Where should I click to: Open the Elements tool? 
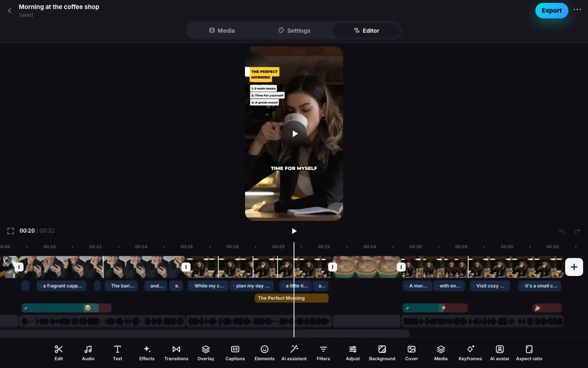click(265, 353)
